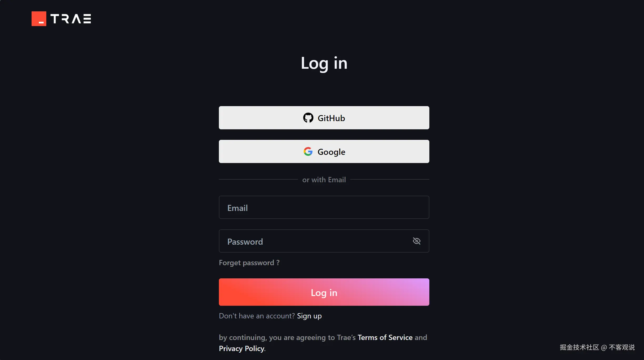Click the 'Don't have an account?' text

[257, 316]
